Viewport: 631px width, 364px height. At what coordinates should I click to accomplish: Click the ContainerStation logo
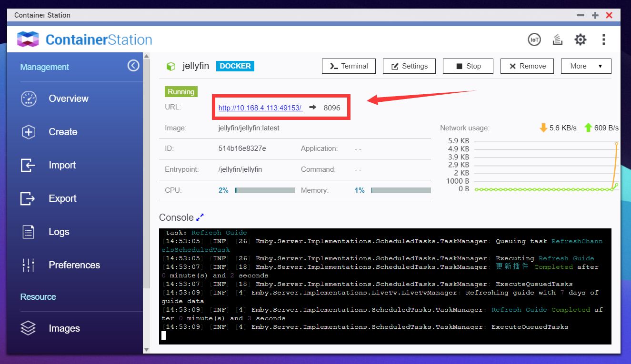click(x=84, y=39)
